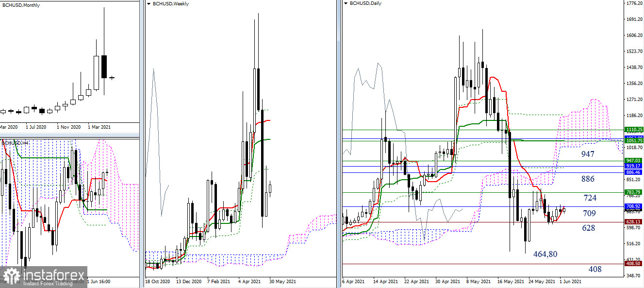The image size is (644, 288).
Task: Click the 886 level annotation on the Daily chart
Action: click(x=588, y=179)
